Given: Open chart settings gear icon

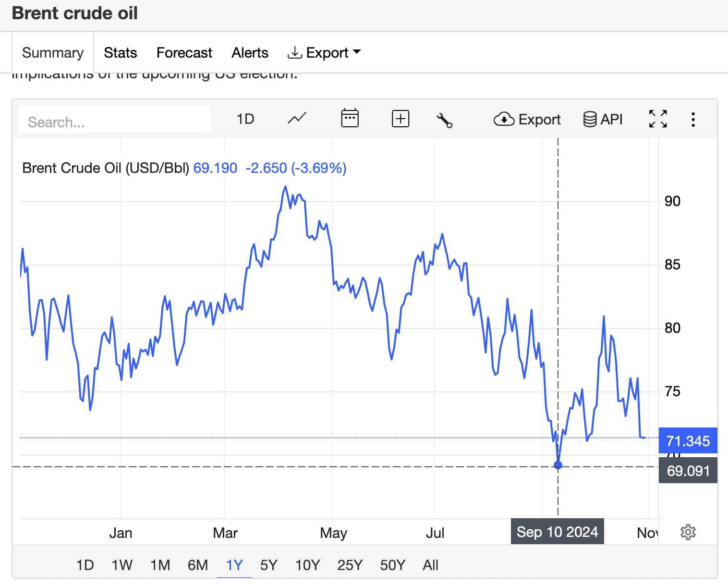Looking at the screenshot, I should [x=688, y=532].
